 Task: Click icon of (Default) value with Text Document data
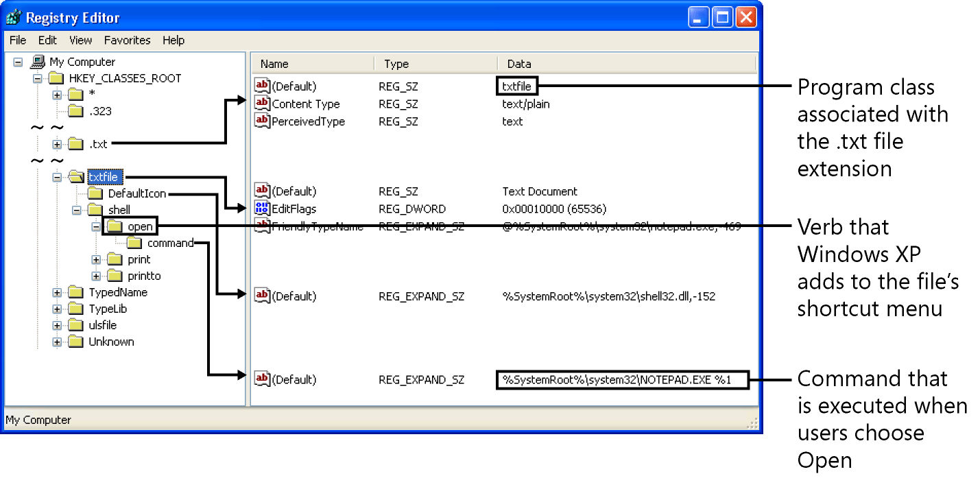point(262,191)
